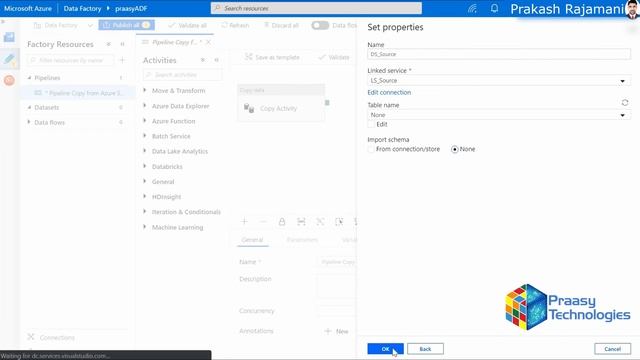
Task: Open the Linked service dropdown
Action: coord(499,81)
